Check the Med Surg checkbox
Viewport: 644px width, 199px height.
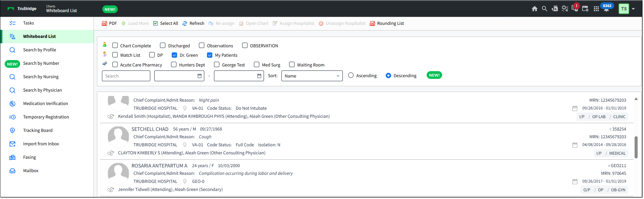pos(257,64)
